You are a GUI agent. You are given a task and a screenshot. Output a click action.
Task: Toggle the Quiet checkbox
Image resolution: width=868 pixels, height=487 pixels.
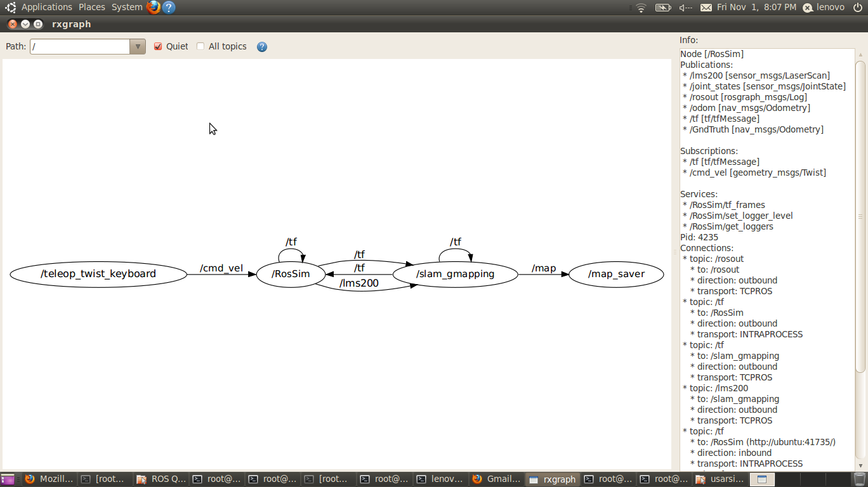159,46
